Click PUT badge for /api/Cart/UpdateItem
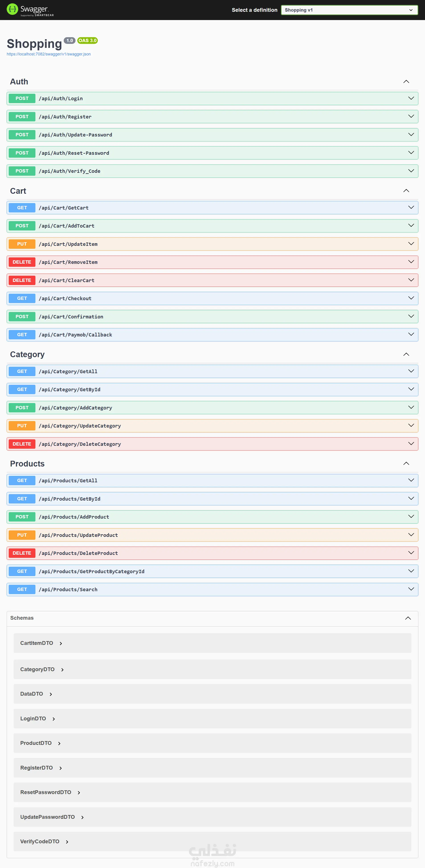 pyautogui.click(x=22, y=244)
